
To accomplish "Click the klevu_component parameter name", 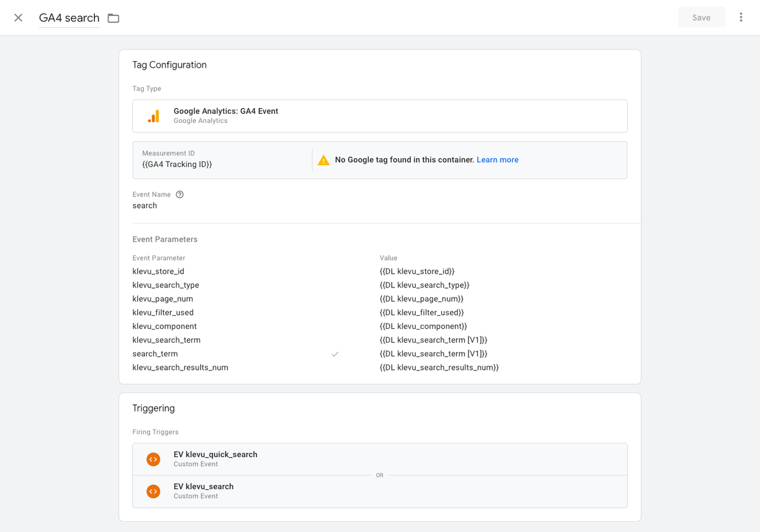I will (164, 326).
